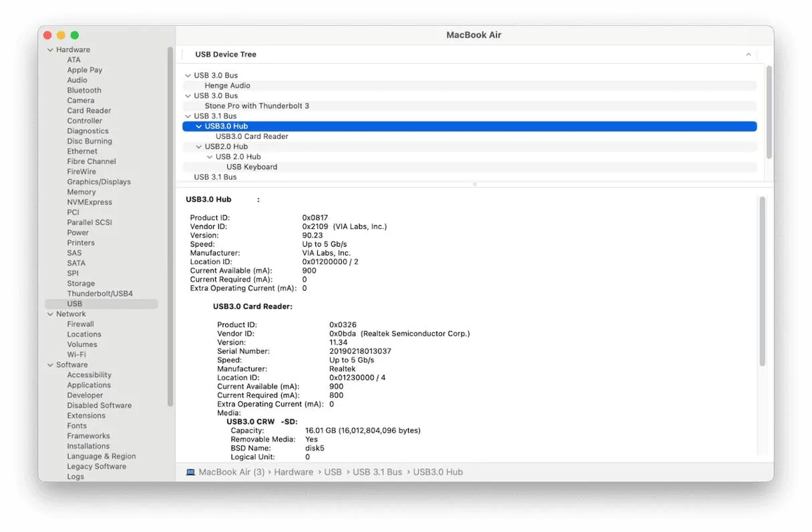Select Diagnostics in the sidebar
The image size is (812, 532).
tap(87, 131)
